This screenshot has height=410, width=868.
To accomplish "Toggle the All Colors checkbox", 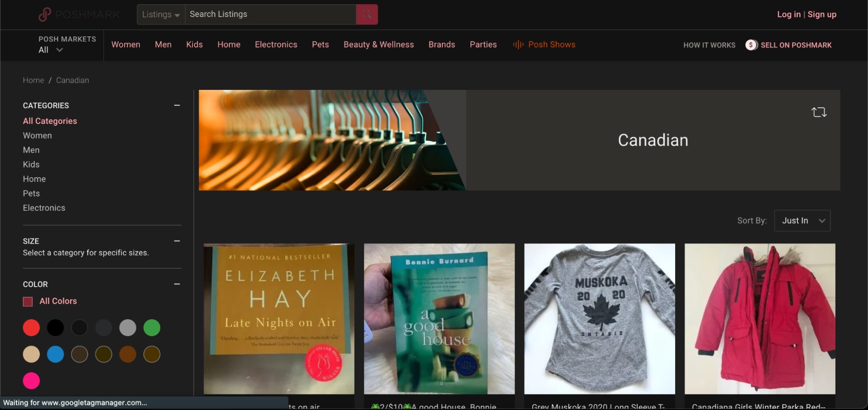I will pos(28,301).
